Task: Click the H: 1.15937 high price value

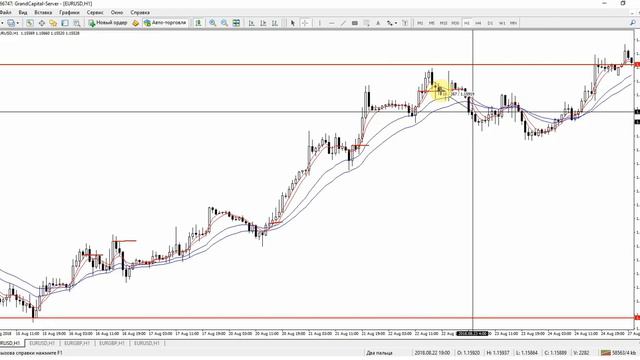Action: tap(498, 352)
